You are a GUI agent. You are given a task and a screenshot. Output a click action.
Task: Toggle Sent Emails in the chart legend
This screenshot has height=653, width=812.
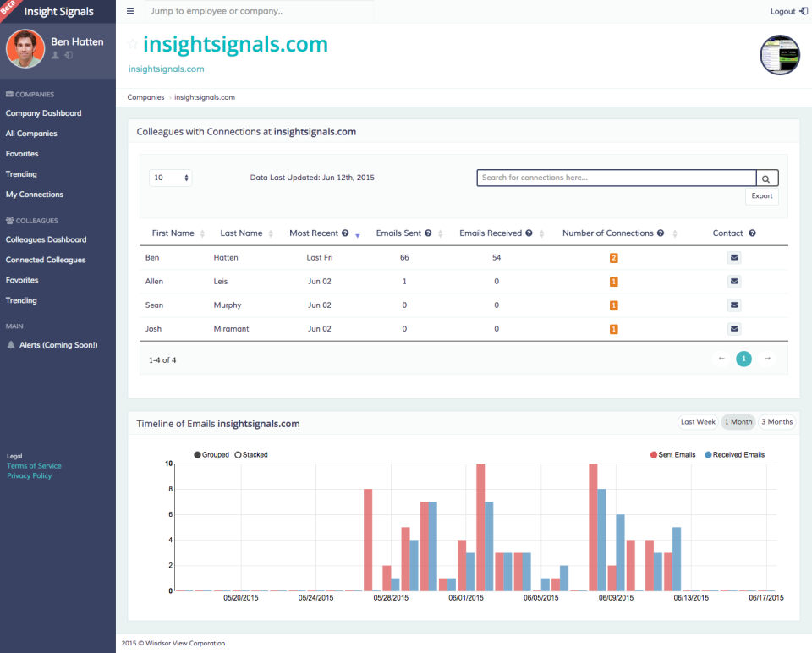(x=668, y=454)
